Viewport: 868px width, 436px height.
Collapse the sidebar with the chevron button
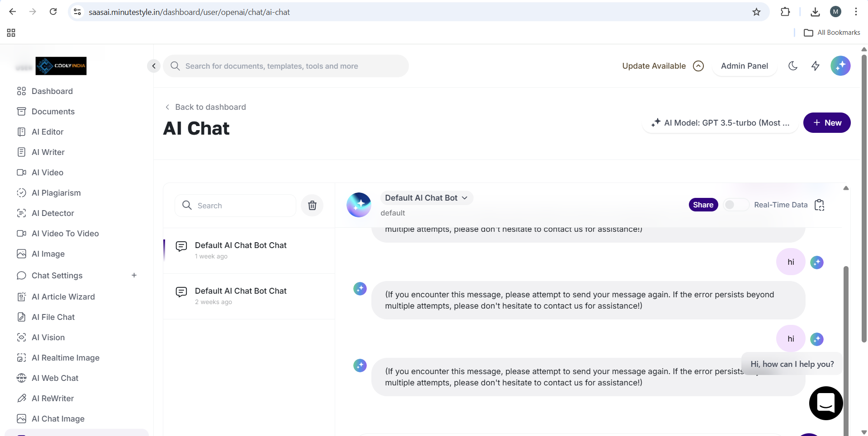[x=154, y=66]
